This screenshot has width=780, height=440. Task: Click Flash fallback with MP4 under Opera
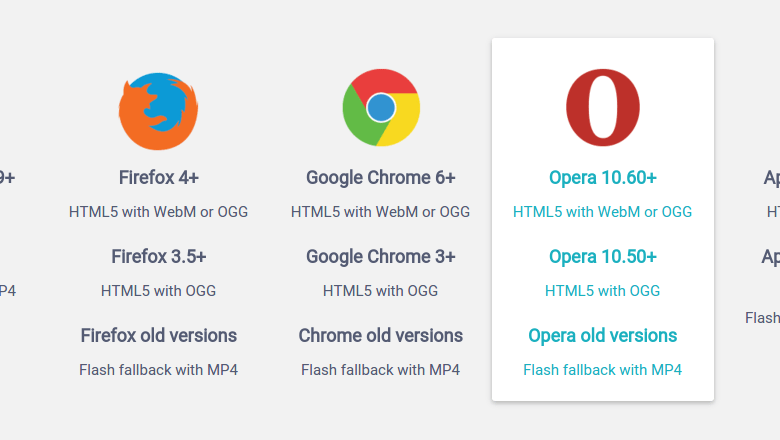point(603,370)
